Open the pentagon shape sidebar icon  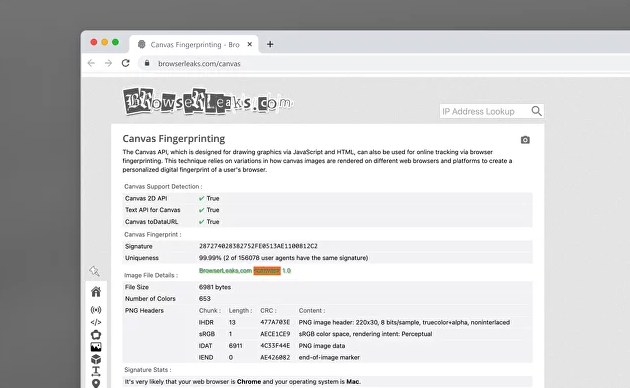pos(96,335)
